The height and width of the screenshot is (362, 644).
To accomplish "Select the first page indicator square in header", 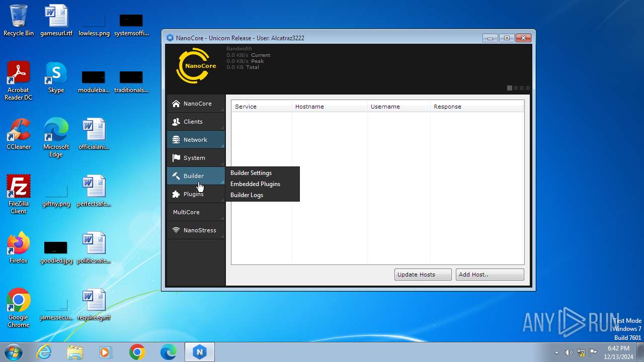I will [x=510, y=88].
